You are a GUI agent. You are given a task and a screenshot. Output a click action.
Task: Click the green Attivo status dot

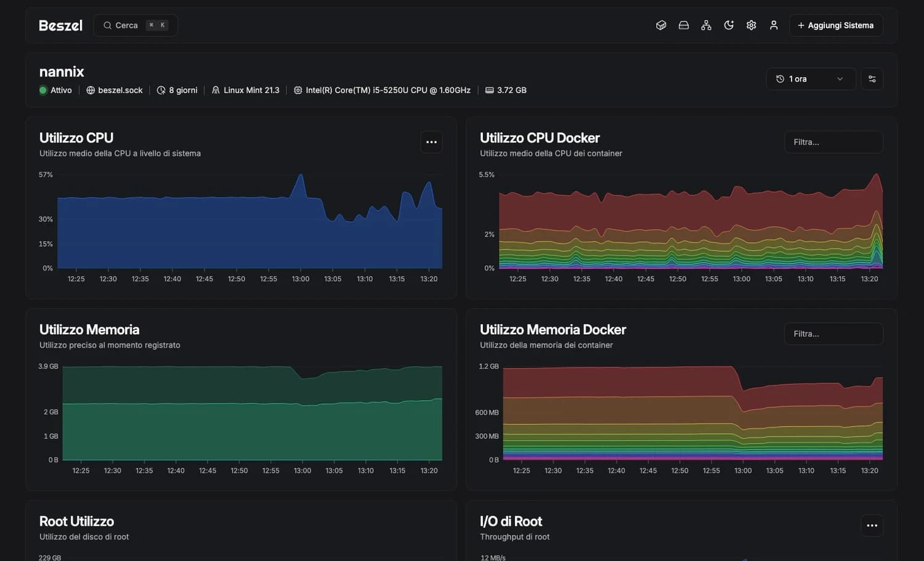point(43,90)
